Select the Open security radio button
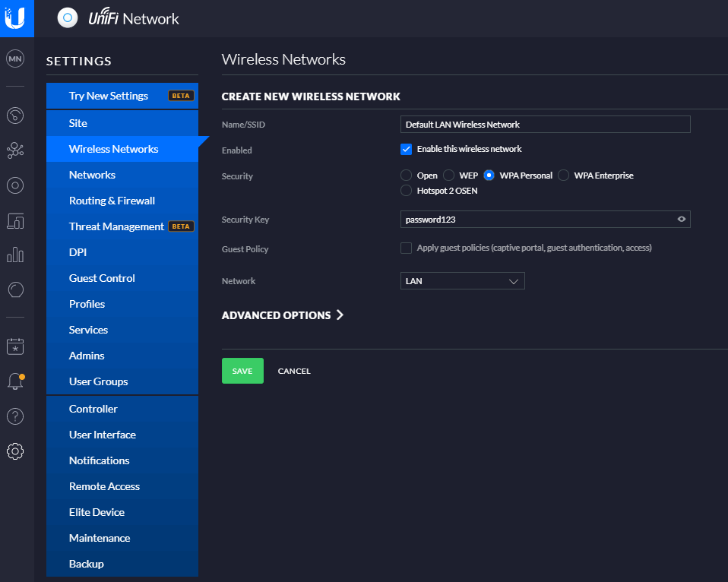The image size is (728, 582). pyautogui.click(x=407, y=176)
